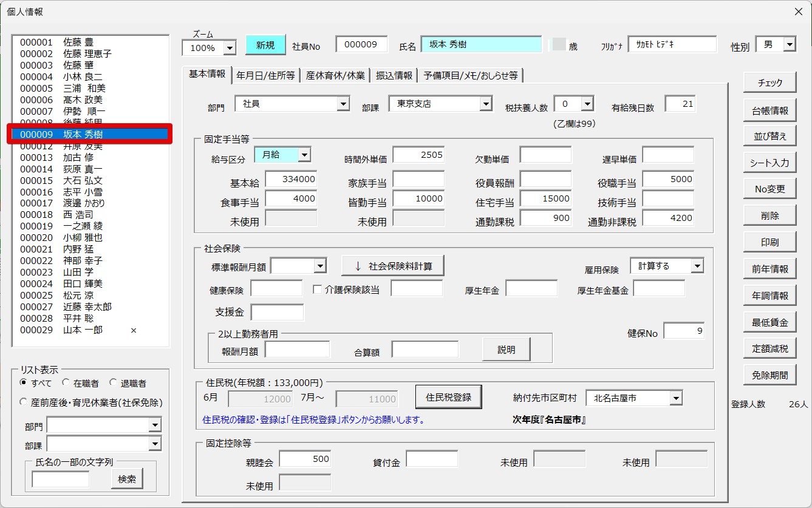
Task: Select employee 000029 山本 一郎
Action: (x=90, y=330)
